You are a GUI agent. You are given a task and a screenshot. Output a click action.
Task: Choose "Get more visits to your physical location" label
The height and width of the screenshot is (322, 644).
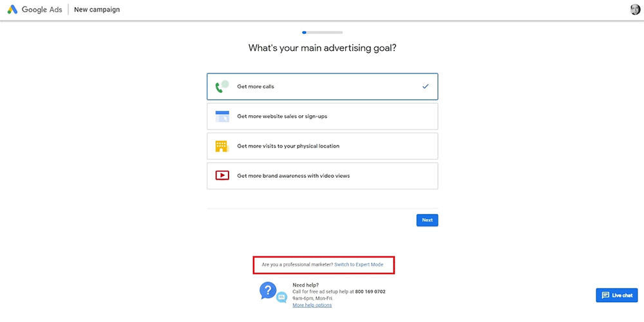(288, 146)
